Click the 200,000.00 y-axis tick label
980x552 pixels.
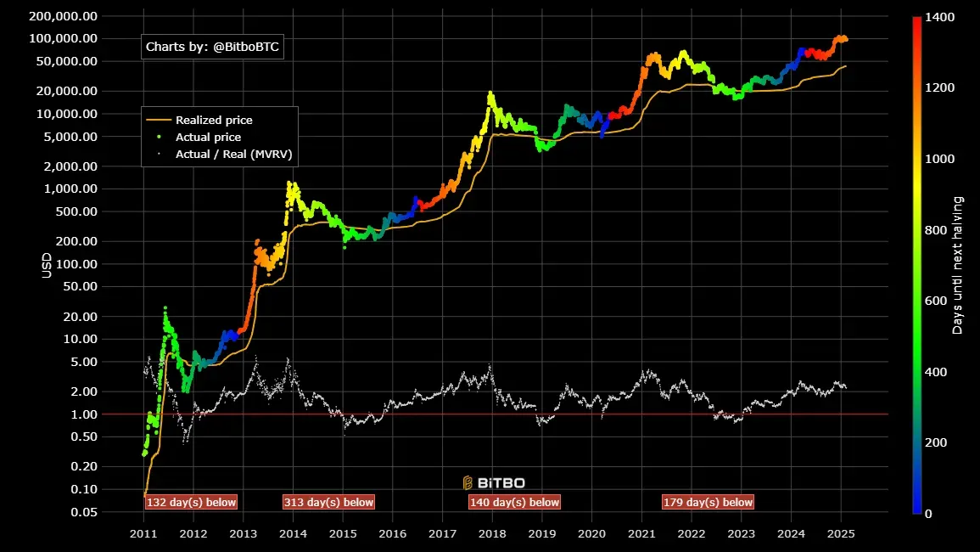pyautogui.click(x=63, y=15)
